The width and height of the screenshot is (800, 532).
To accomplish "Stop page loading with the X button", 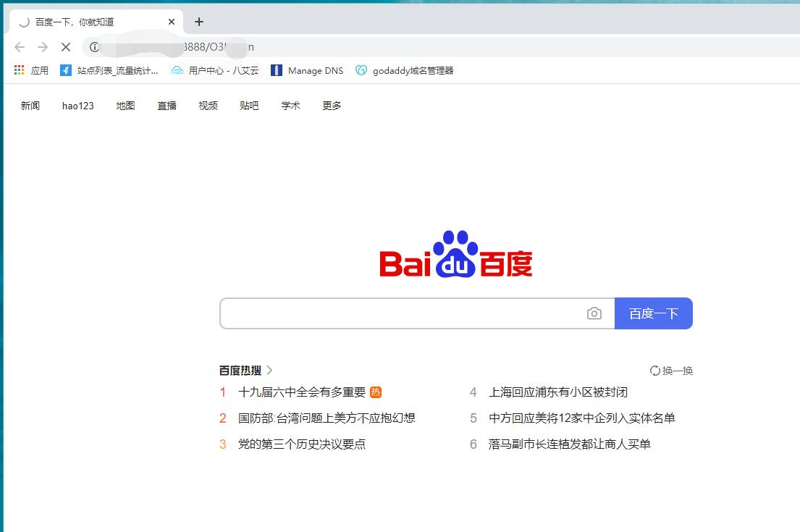I will click(x=66, y=48).
